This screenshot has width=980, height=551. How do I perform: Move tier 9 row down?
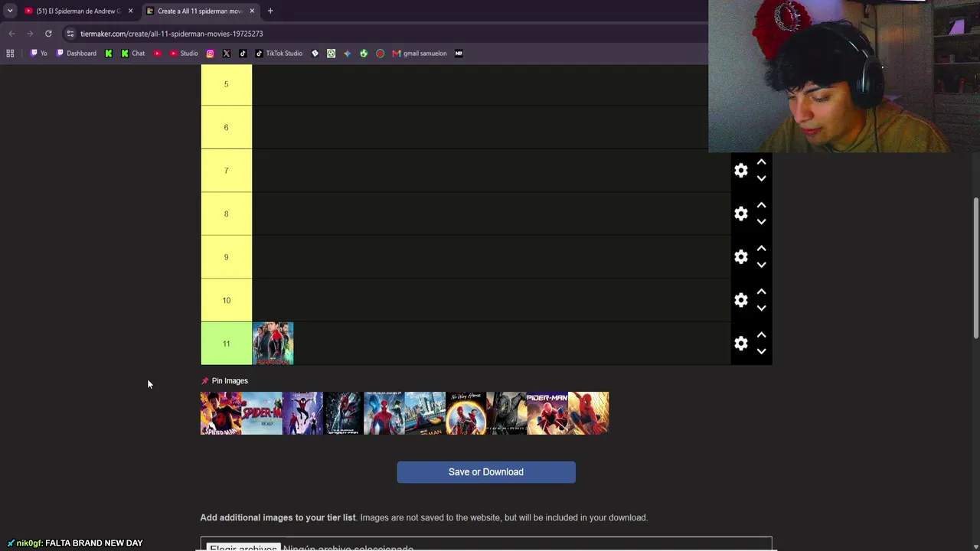coord(761,265)
